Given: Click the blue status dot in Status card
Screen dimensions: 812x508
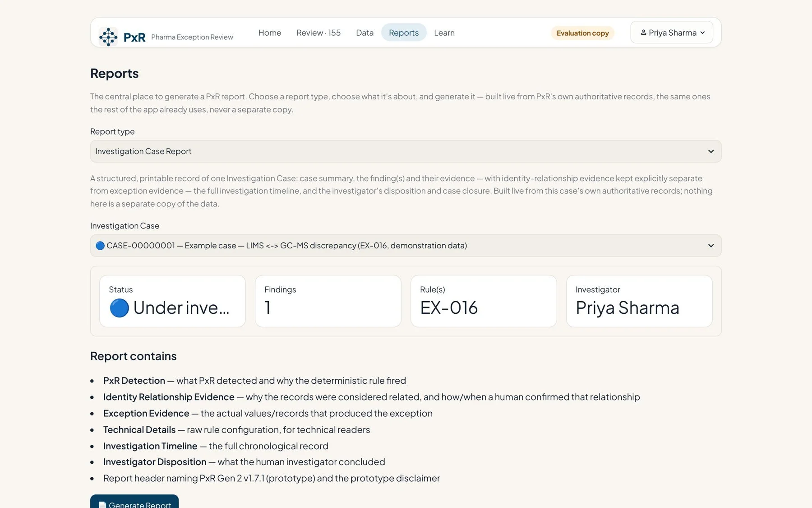Looking at the screenshot, I should coord(119,308).
